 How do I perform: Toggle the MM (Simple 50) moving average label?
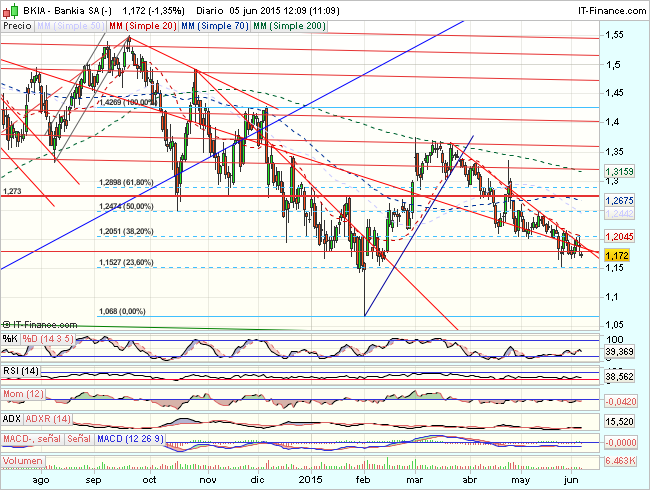pos(69,23)
